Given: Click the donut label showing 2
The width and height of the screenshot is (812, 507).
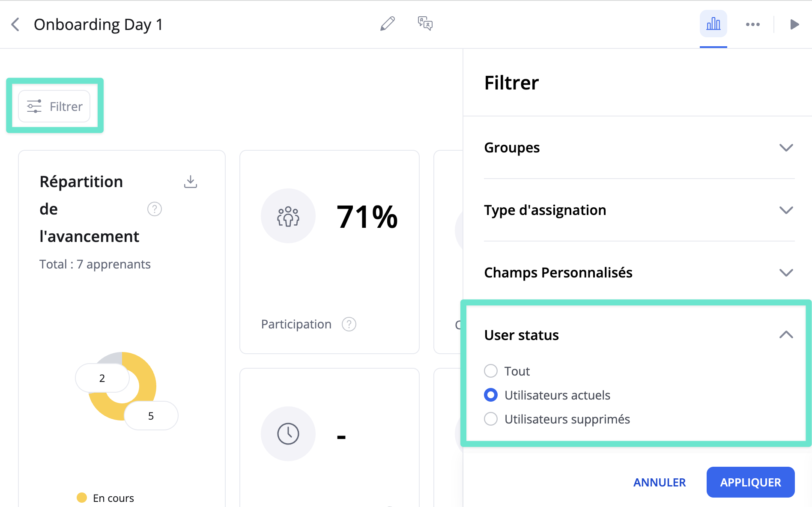Looking at the screenshot, I should pos(102,378).
